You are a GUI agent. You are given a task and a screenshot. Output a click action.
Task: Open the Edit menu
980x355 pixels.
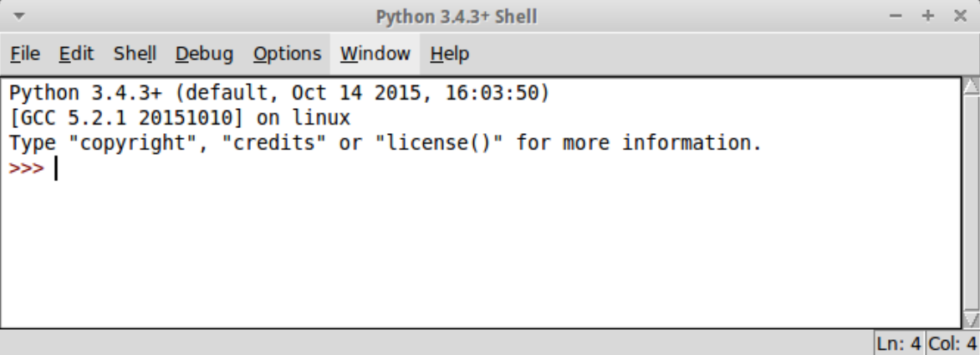74,54
